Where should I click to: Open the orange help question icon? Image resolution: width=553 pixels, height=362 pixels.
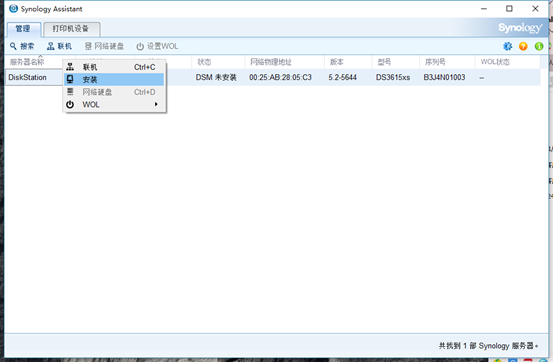(x=523, y=46)
